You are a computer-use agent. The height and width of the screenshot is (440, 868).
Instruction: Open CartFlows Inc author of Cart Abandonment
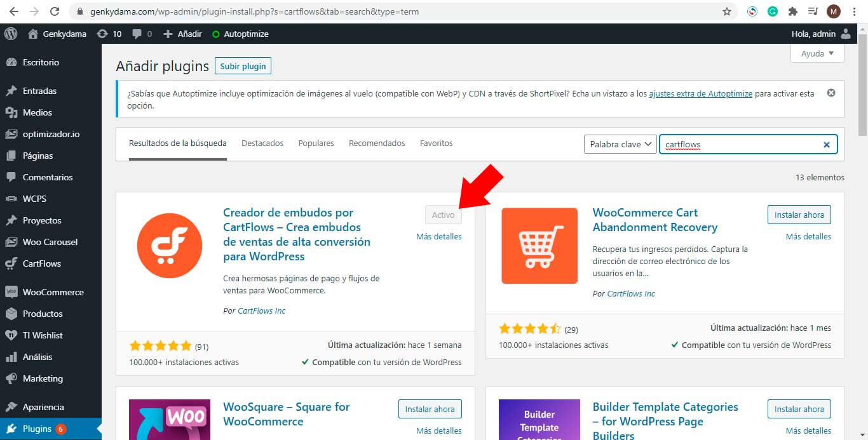point(631,293)
